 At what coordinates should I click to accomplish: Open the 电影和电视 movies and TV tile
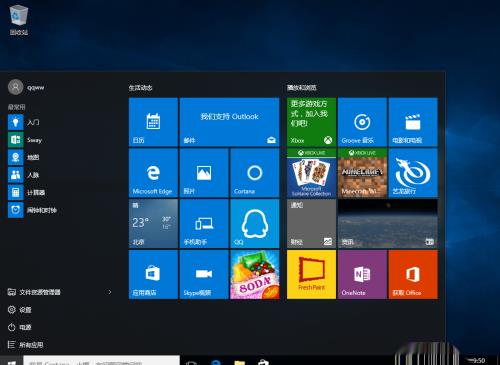coord(413,122)
